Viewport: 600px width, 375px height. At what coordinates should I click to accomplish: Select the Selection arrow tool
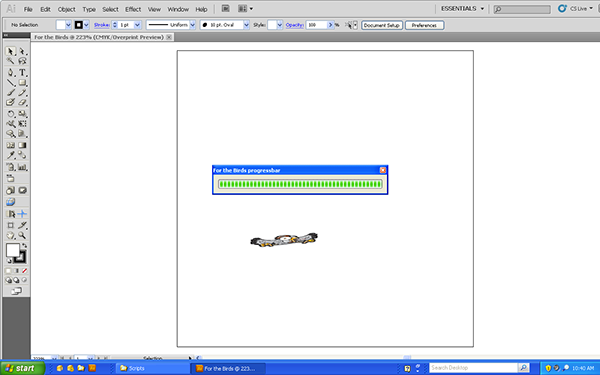click(x=10, y=51)
